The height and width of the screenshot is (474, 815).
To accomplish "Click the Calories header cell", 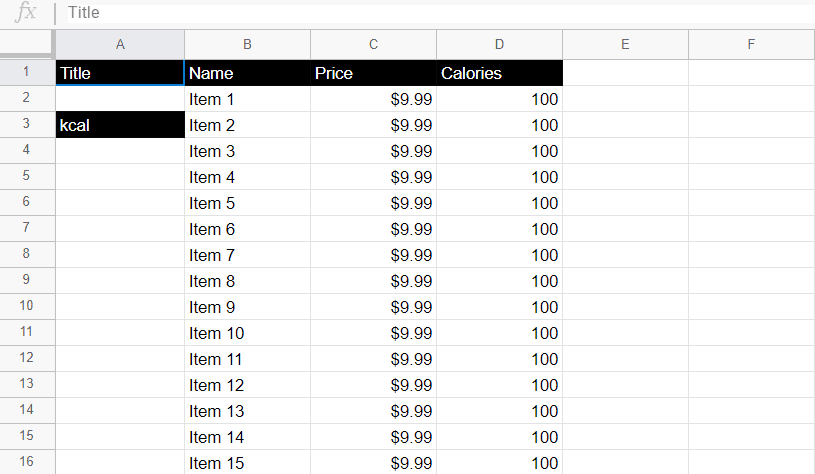I will [x=499, y=73].
